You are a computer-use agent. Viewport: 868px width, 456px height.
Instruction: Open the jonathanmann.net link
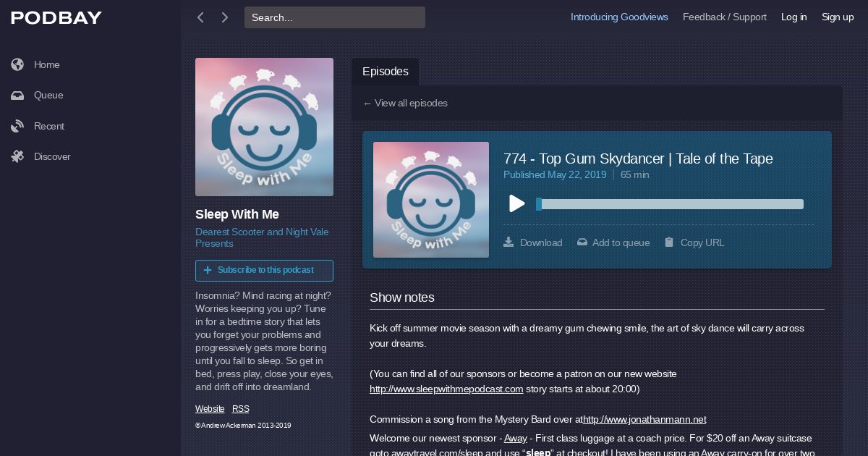(644, 419)
